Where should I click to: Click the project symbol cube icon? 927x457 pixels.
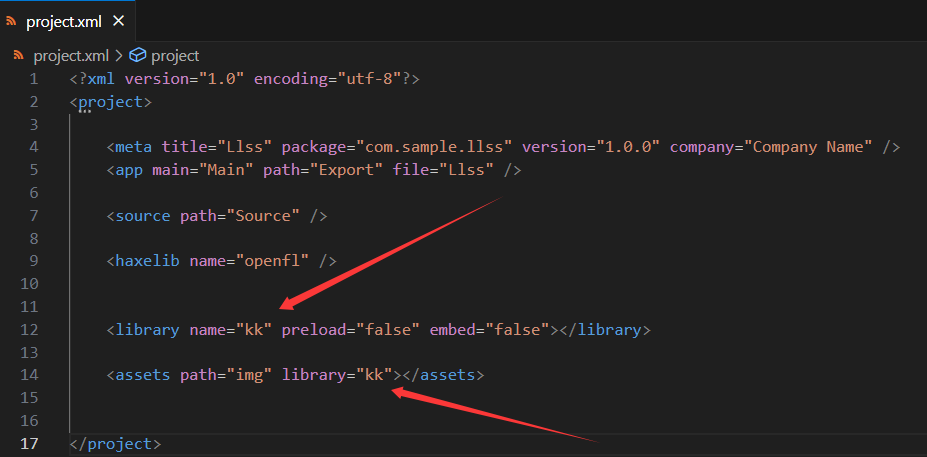[x=138, y=56]
